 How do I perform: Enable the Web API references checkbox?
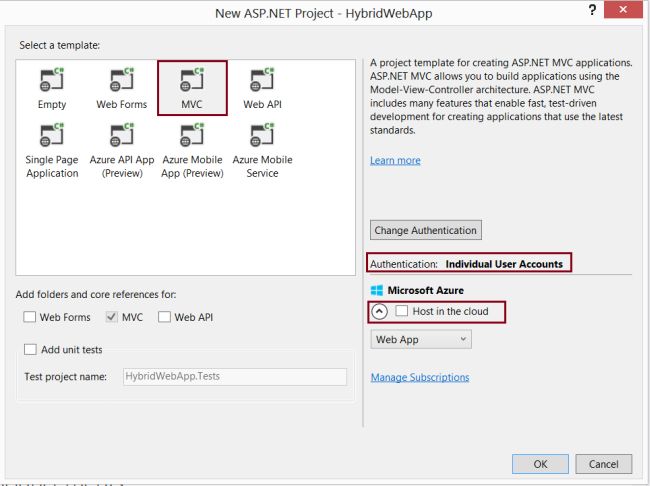pyautogui.click(x=164, y=317)
